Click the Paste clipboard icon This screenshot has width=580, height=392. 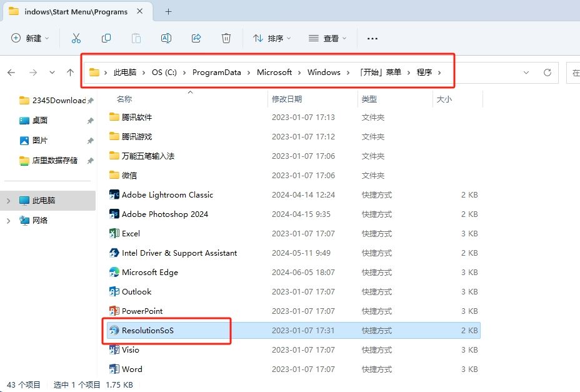pos(136,38)
